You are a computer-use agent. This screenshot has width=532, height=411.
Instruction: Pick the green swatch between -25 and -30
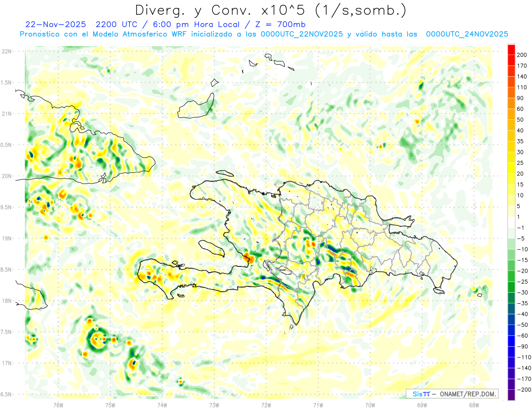[x=512, y=287]
